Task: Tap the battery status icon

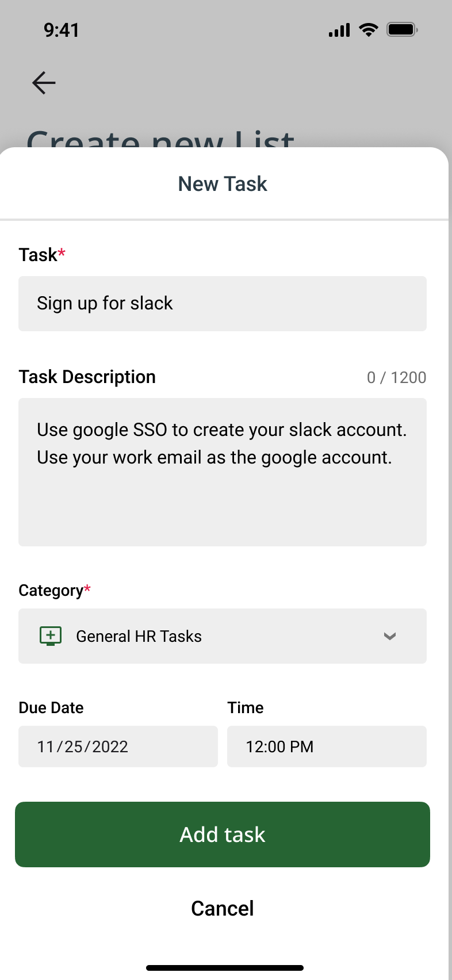Action: [x=402, y=30]
